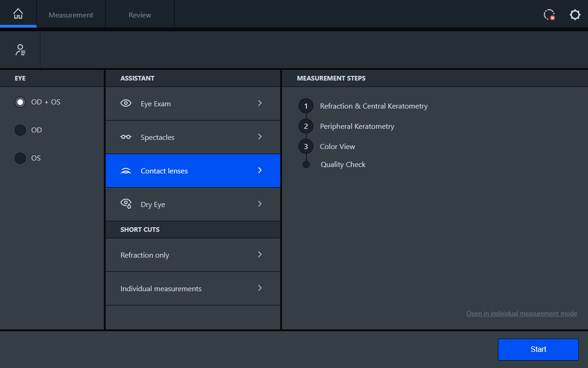Check the device connection status icon
Screen dimensions: 588x368
click(549, 15)
